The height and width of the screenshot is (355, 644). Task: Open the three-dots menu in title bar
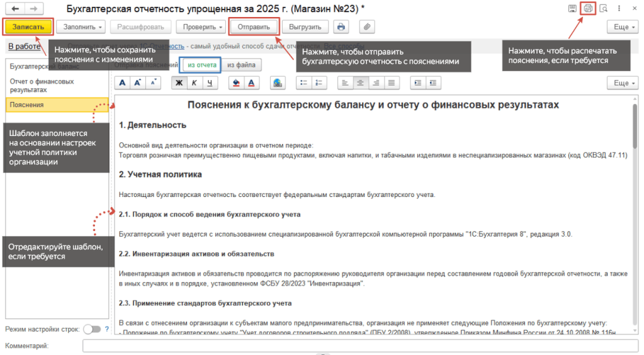pos(619,8)
